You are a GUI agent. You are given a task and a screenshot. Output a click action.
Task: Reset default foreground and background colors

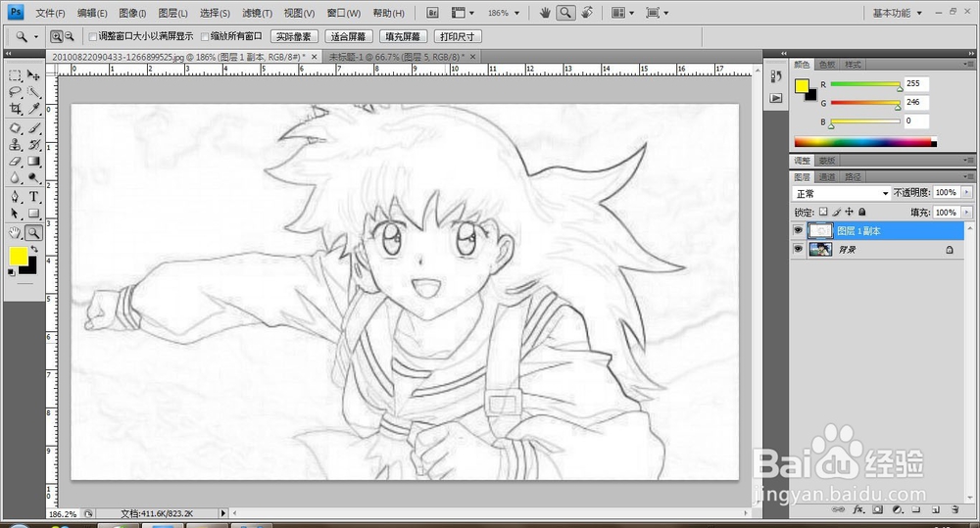point(11,271)
